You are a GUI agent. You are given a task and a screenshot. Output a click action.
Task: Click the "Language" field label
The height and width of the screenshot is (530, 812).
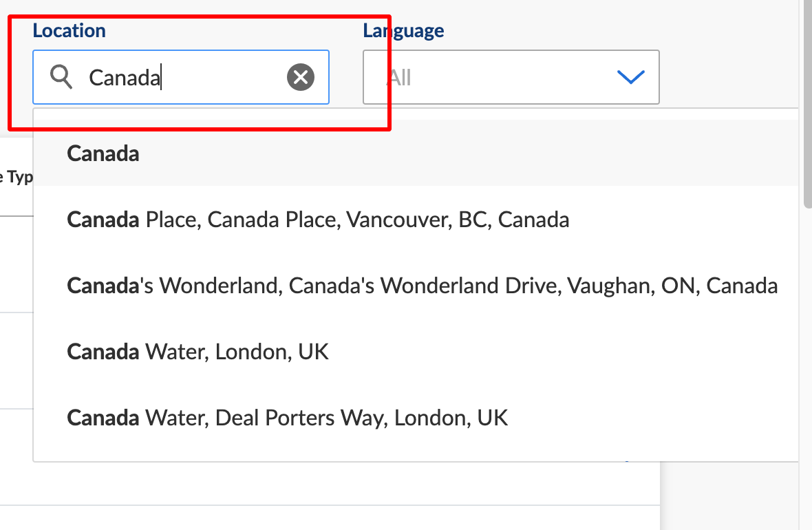403,30
